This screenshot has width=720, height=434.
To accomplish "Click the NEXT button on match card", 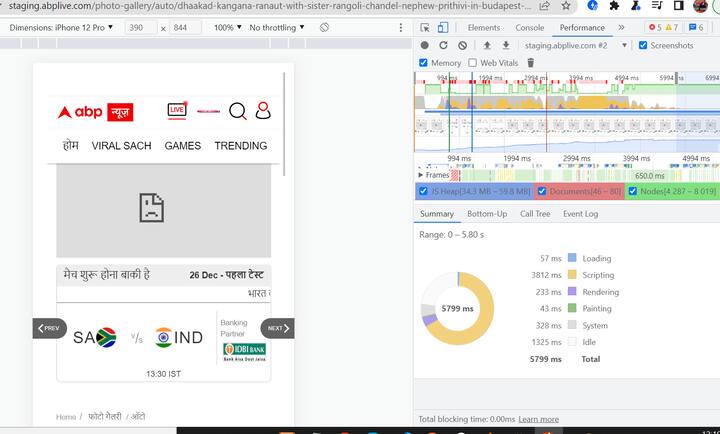I will click(278, 328).
